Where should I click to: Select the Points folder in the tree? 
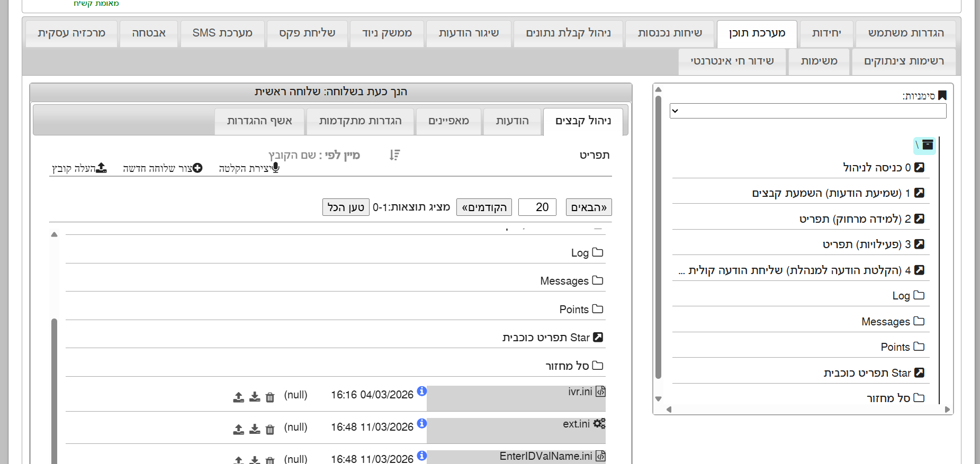(902, 347)
